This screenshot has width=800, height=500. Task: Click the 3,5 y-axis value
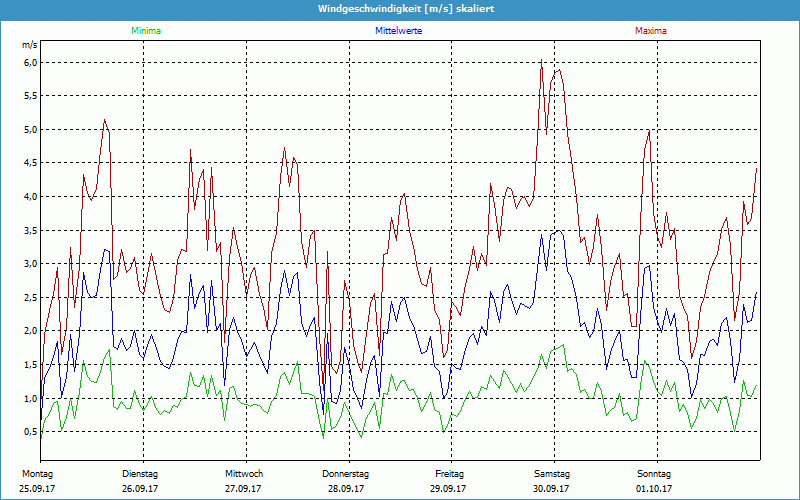(x=31, y=230)
